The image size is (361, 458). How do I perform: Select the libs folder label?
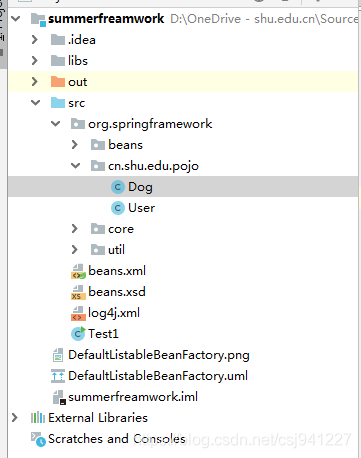click(x=78, y=61)
